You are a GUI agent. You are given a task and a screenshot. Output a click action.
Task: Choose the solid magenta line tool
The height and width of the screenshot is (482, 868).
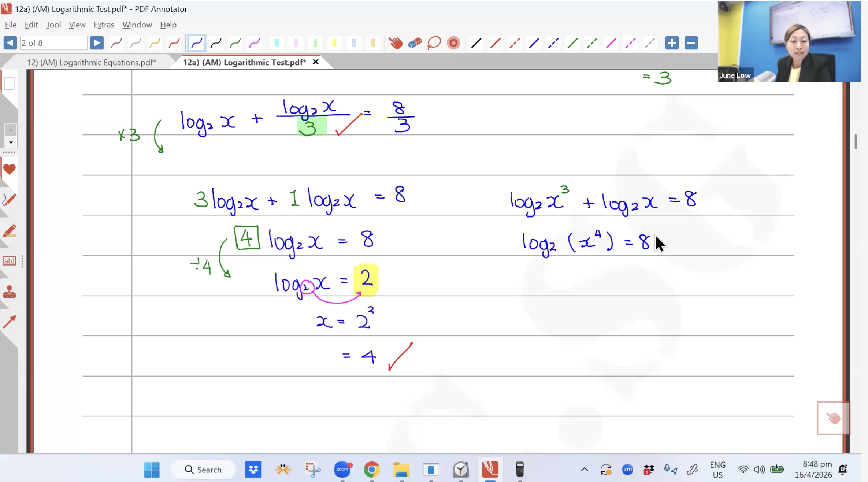pyautogui.click(x=611, y=43)
